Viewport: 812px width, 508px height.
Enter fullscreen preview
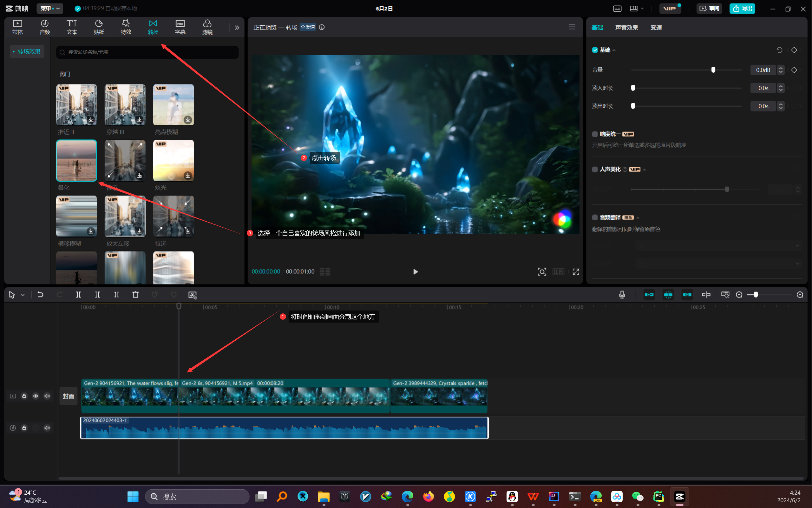576,272
